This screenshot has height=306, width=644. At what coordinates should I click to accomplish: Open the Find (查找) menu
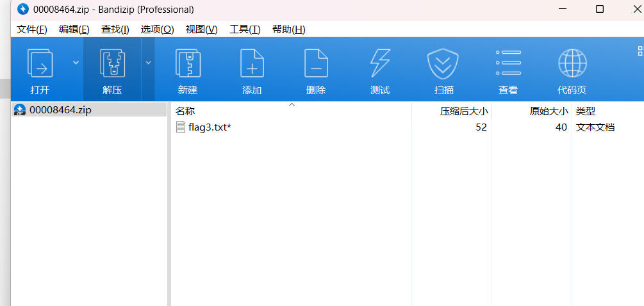point(115,29)
